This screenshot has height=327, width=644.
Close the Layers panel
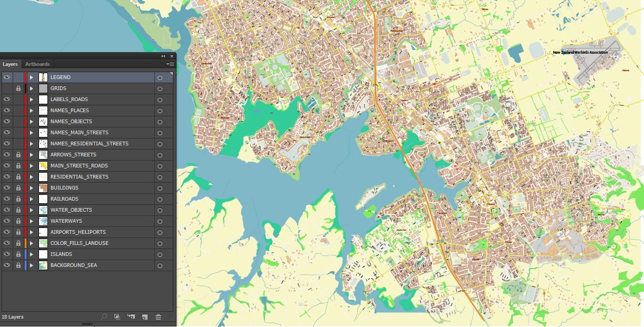point(171,56)
